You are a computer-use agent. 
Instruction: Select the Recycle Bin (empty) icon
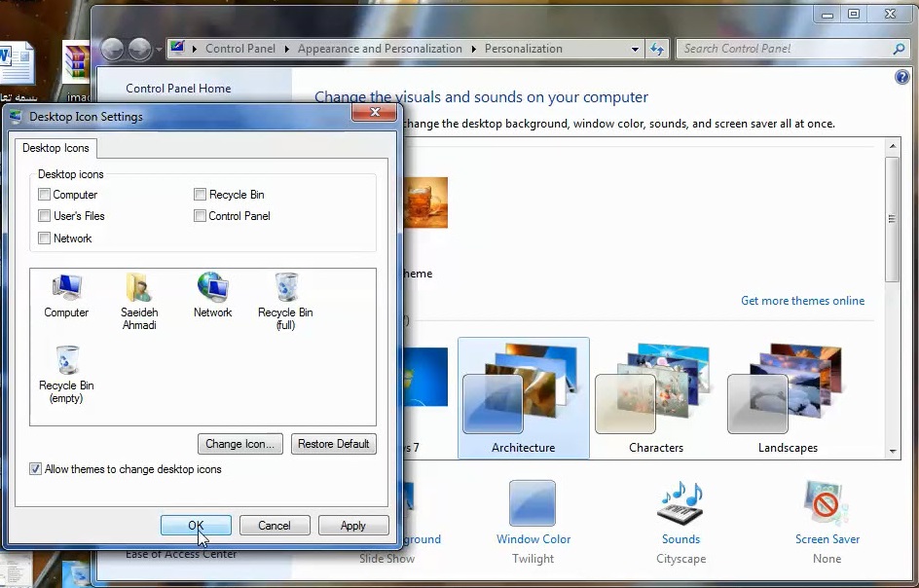[67, 360]
